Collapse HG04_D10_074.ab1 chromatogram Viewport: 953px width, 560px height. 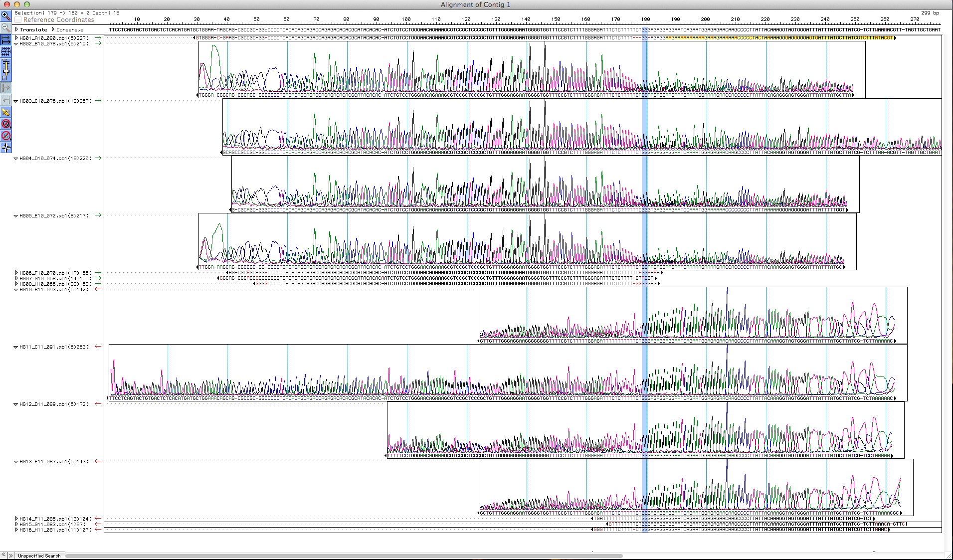click(16, 159)
